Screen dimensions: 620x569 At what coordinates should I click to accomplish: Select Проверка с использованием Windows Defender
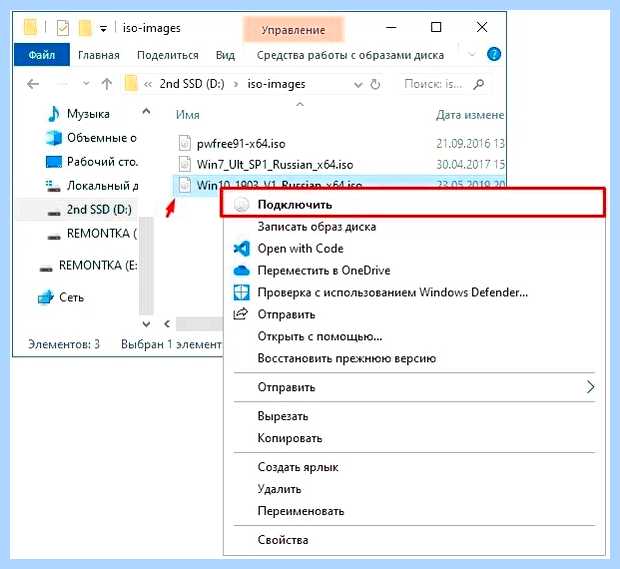coord(413,293)
